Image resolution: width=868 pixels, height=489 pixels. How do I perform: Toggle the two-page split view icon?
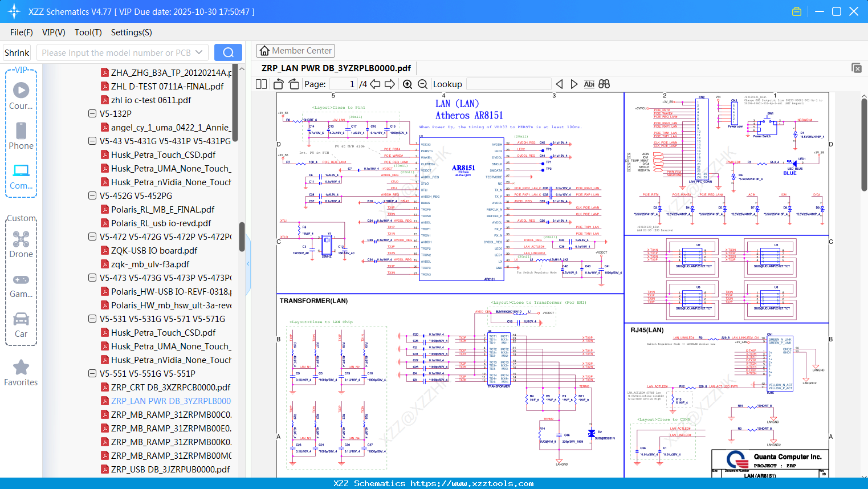[x=262, y=84]
